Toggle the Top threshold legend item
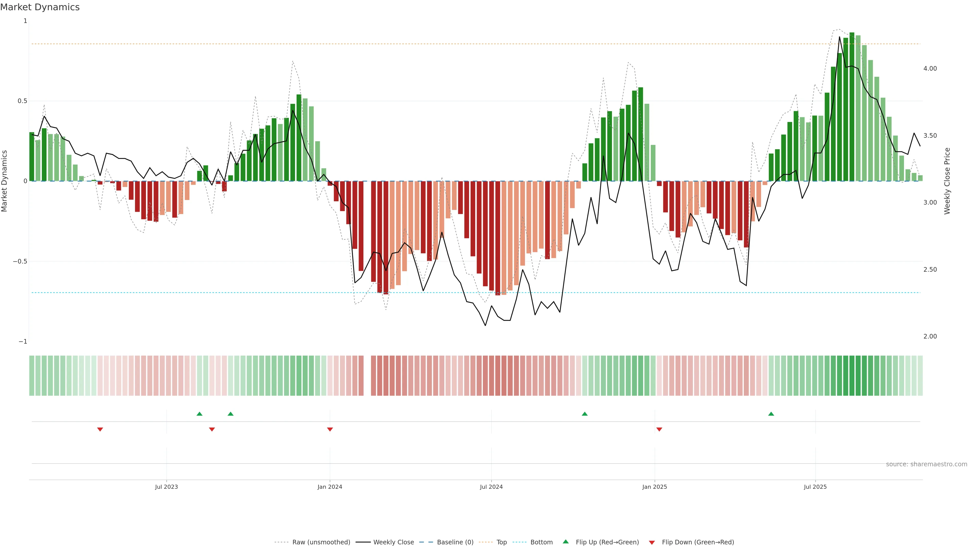This screenshot has width=980, height=551. [501, 542]
